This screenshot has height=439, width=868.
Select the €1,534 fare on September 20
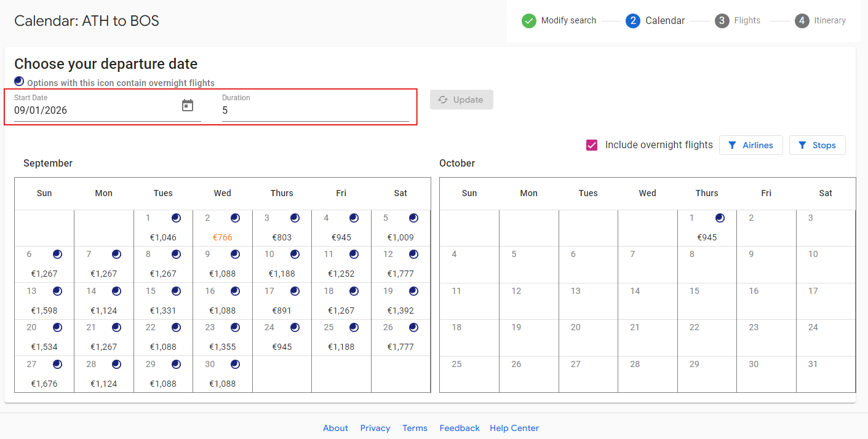click(44, 347)
